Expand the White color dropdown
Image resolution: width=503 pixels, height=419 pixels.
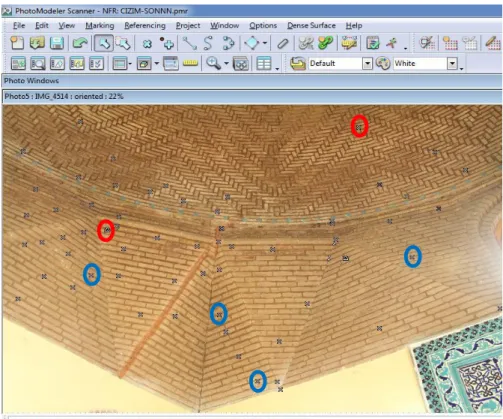452,63
